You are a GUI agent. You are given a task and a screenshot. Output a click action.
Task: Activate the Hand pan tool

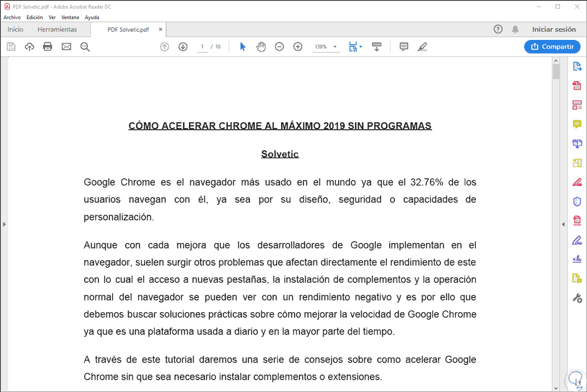(261, 47)
